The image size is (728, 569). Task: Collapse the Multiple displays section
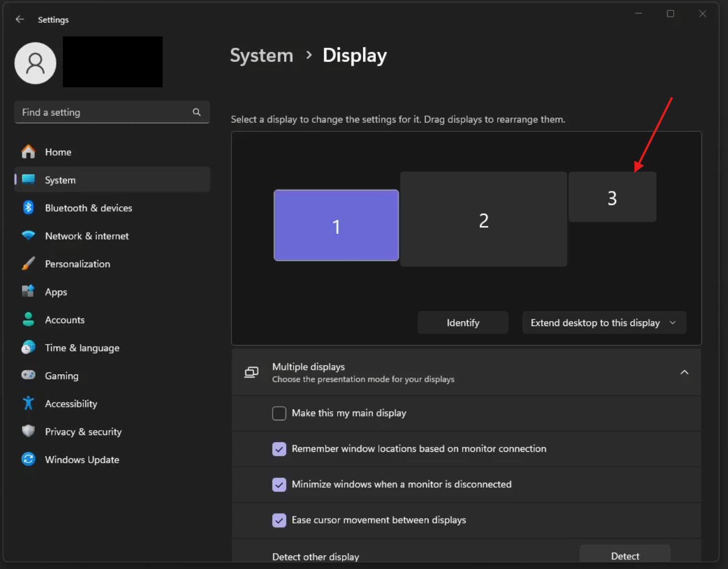[684, 372]
